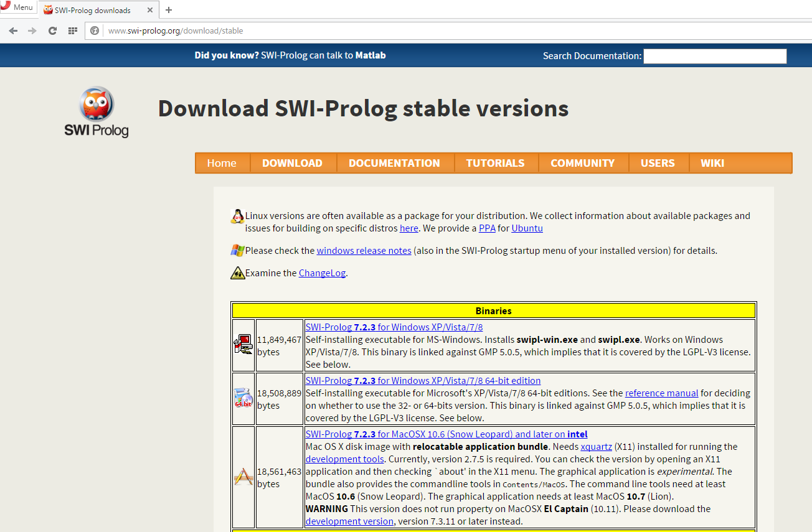The height and width of the screenshot is (532, 812).
Task: Open the DOWNLOAD menu item
Action: click(292, 163)
